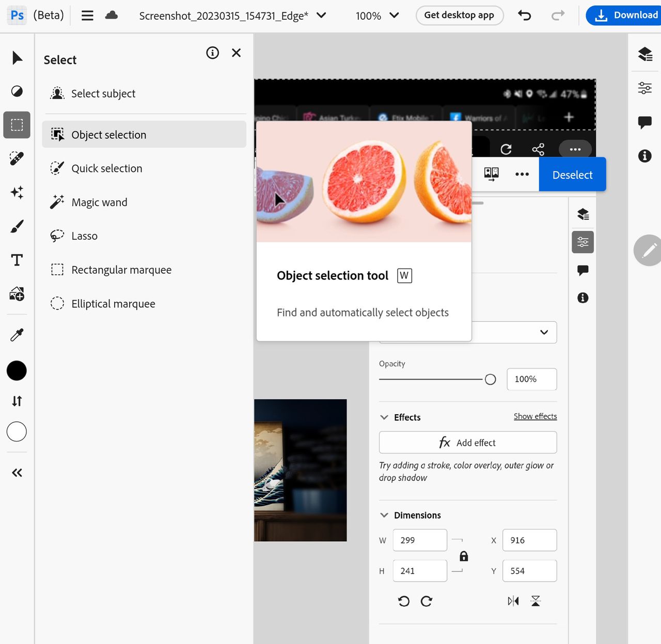
Task: Click the Opacity slider handle
Action: click(x=491, y=380)
